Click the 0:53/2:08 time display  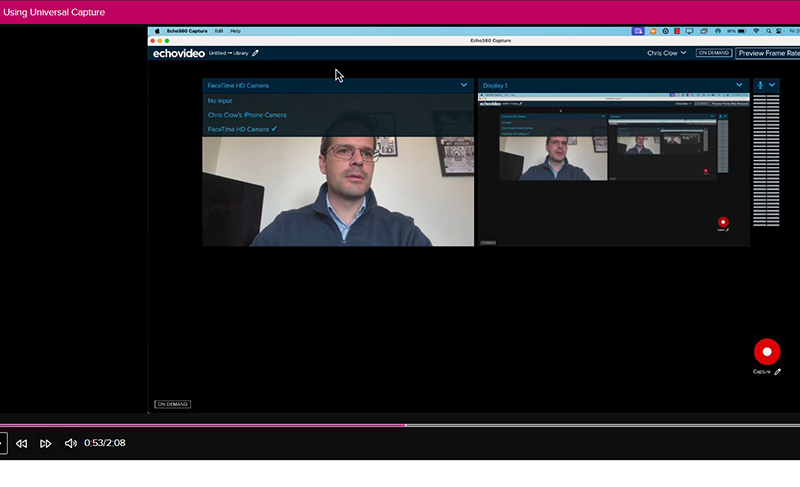(x=105, y=443)
